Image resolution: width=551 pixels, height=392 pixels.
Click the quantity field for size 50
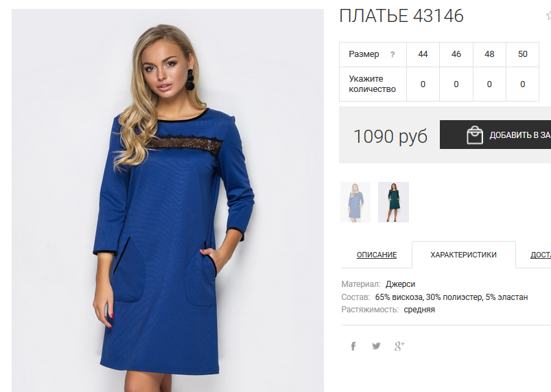pyautogui.click(x=523, y=84)
